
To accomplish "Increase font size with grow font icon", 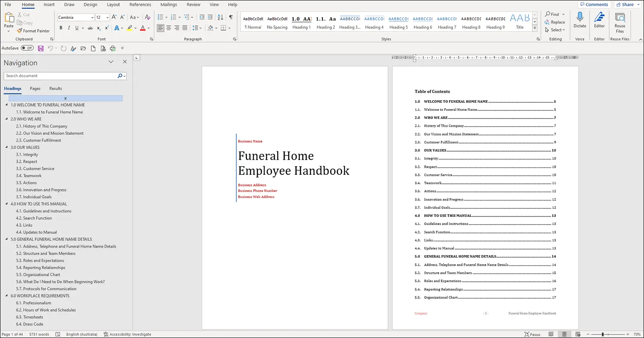I will point(114,17).
